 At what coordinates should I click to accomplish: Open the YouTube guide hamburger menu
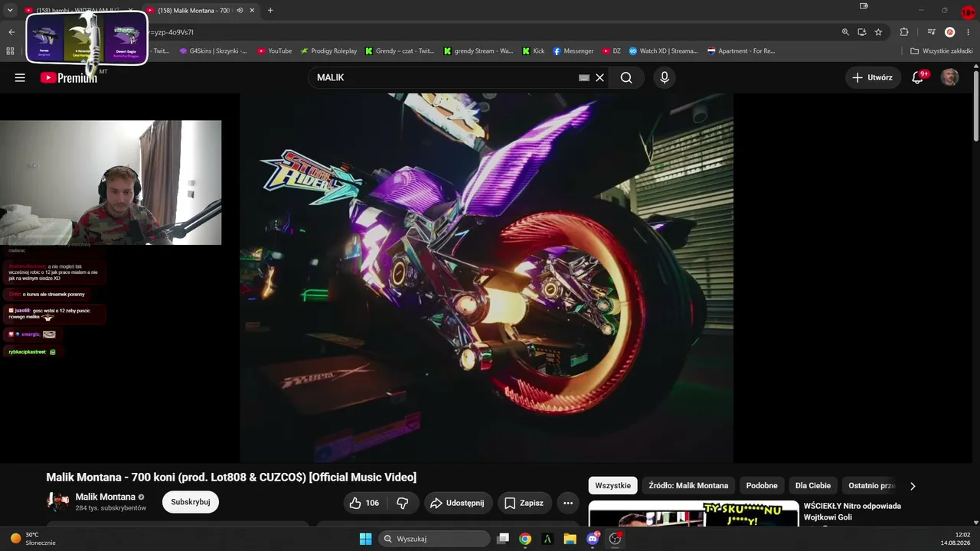[20, 77]
